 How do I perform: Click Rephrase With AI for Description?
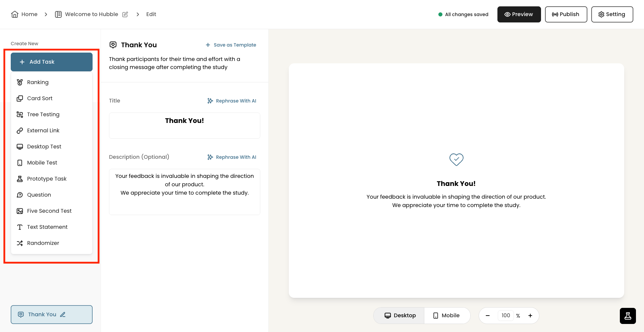pos(232,157)
